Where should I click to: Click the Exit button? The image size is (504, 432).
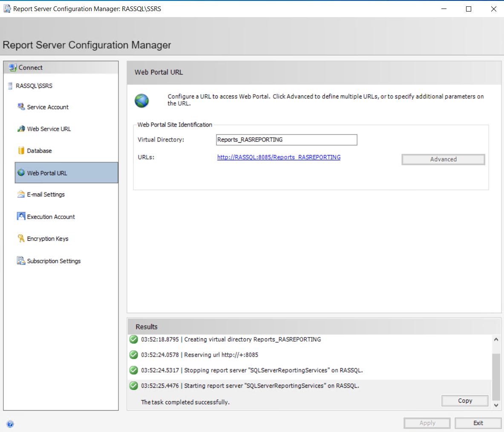(x=478, y=423)
